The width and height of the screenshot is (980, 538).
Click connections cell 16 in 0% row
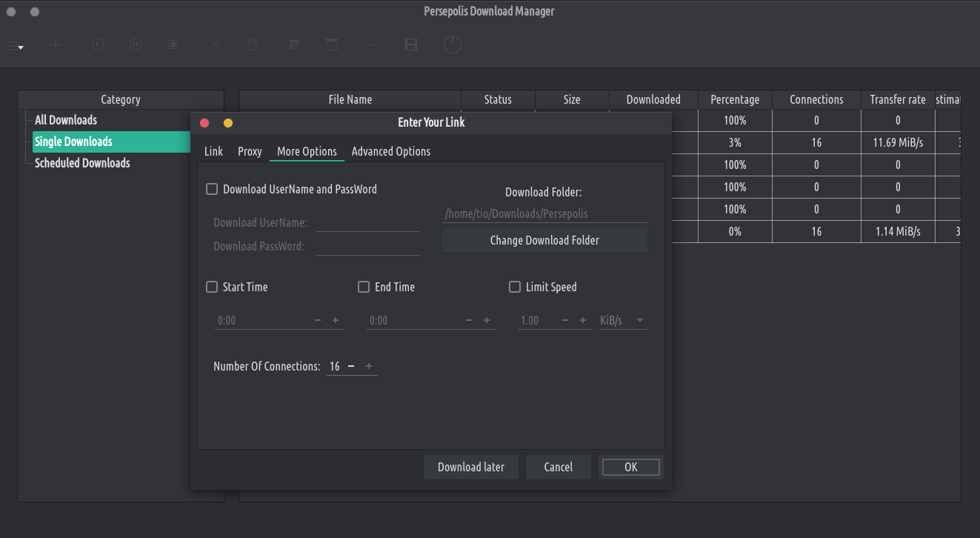(816, 231)
